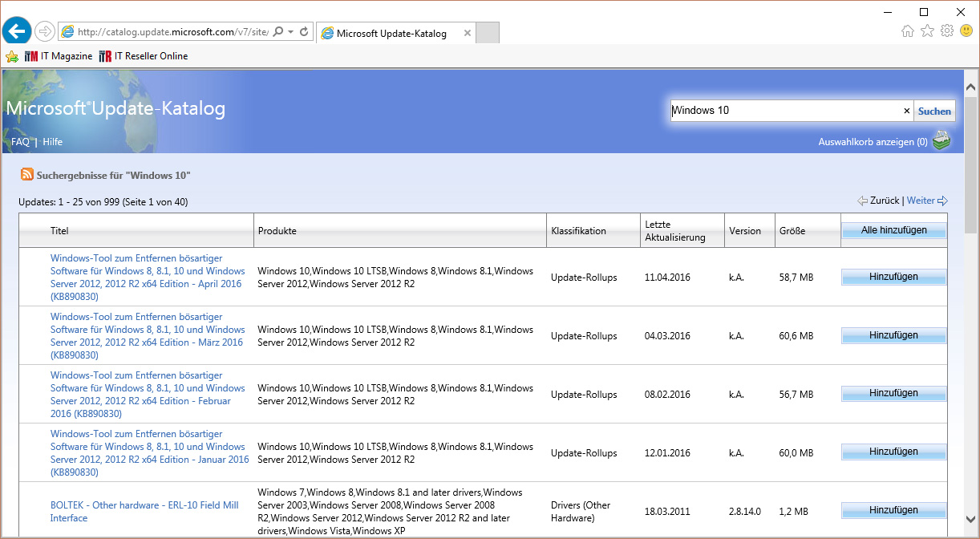Click the scrollbar up arrow
Viewport: 980px width, 539px height.
tap(970, 86)
